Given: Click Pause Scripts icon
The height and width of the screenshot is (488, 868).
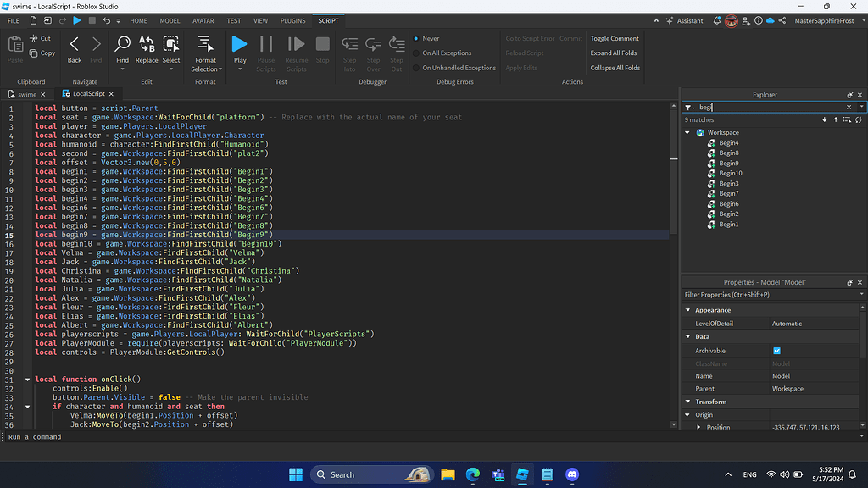Looking at the screenshot, I should (266, 44).
